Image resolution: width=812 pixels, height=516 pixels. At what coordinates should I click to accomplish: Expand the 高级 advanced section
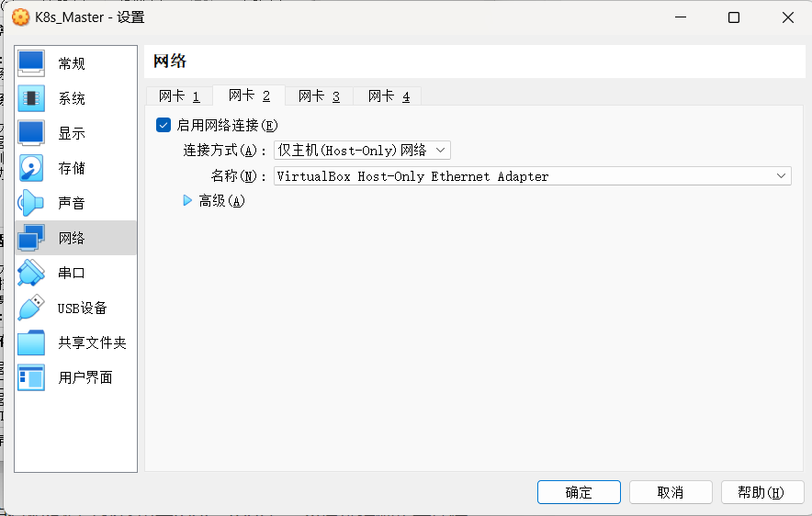point(187,200)
